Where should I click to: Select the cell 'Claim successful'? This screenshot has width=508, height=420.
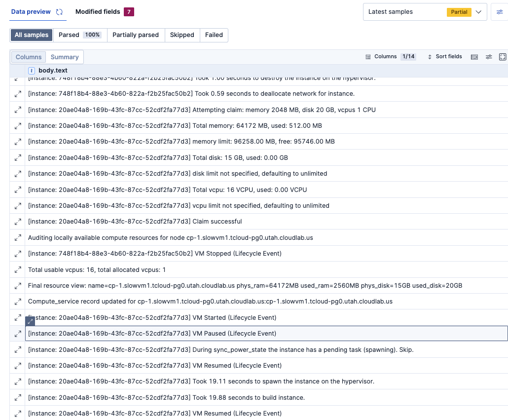click(x=266, y=222)
